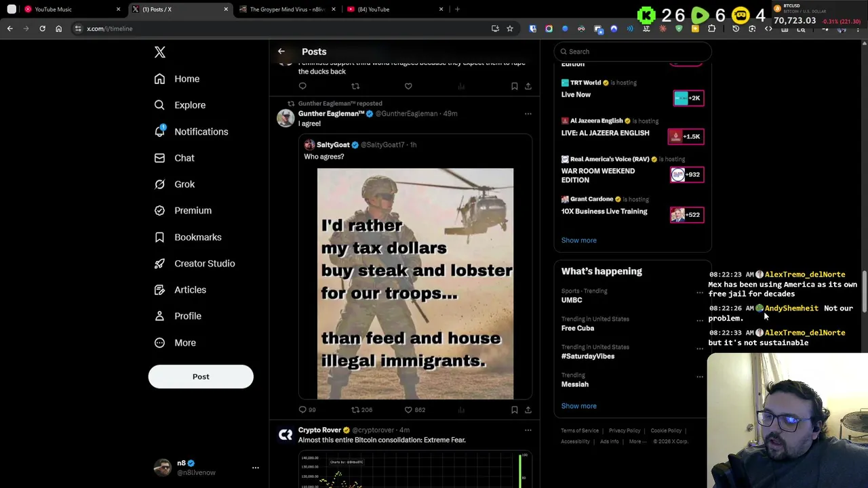Open options dots for Free Cuba trend
The height and width of the screenshot is (488, 868).
[700, 321]
